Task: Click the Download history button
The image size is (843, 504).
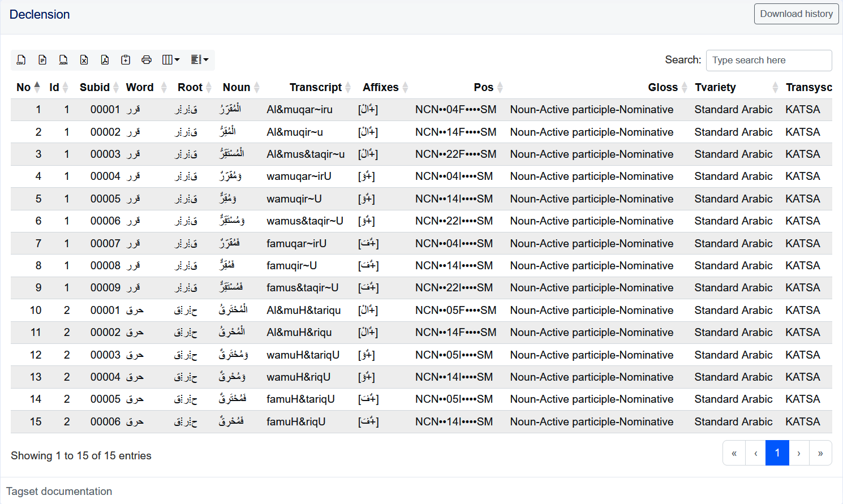Action: (x=796, y=14)
